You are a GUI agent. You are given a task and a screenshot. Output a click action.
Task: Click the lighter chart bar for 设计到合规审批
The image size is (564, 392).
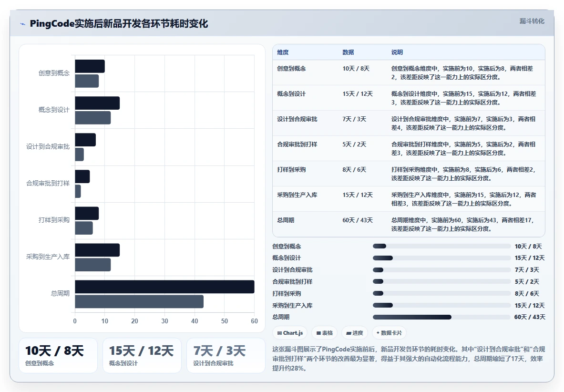click(x=80, y=155)
